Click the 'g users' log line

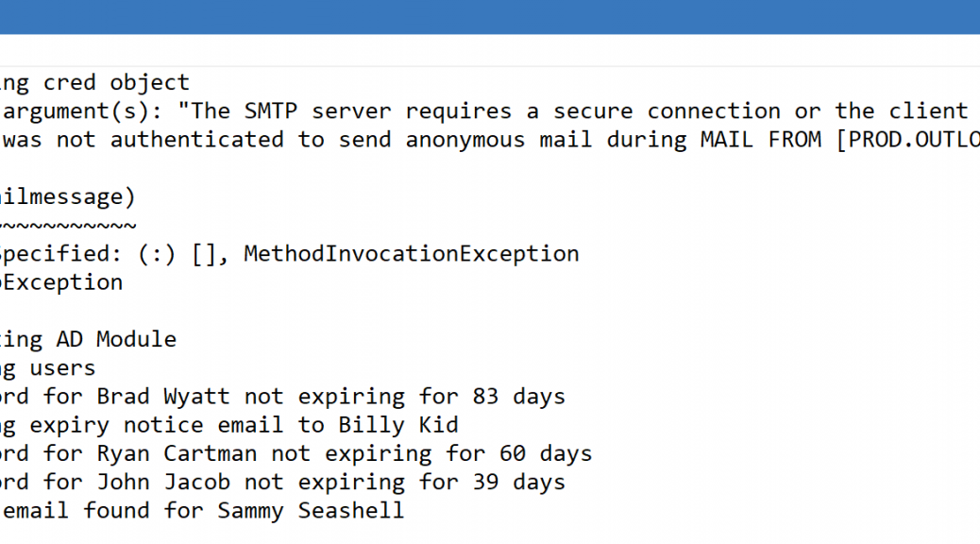tap(47, 368)
